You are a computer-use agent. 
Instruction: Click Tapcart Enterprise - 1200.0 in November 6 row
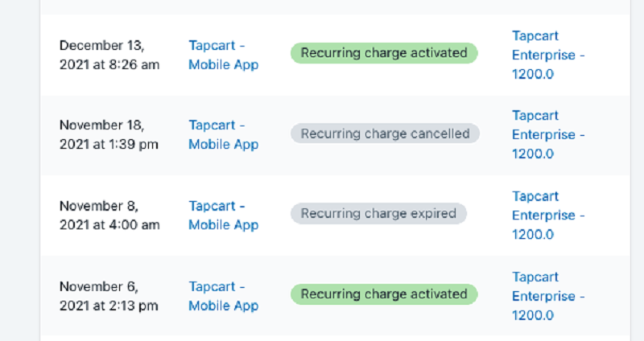coord(548,296)
